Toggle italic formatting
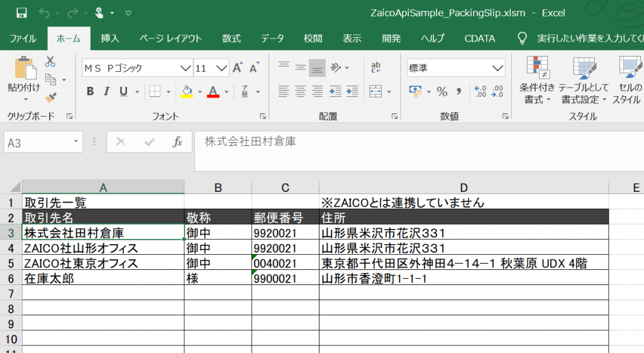644x353 pixels. tap(106, 91)
